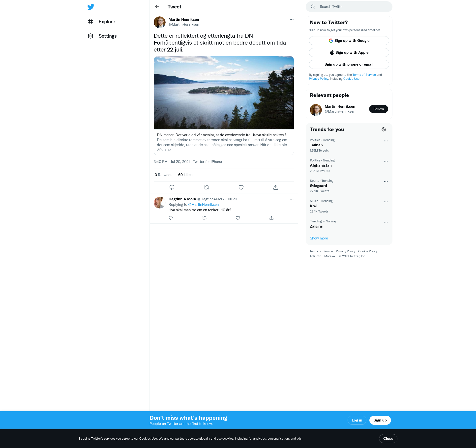
Task: Like Dagfinn A Mork's reply
Action: point(238,218)
